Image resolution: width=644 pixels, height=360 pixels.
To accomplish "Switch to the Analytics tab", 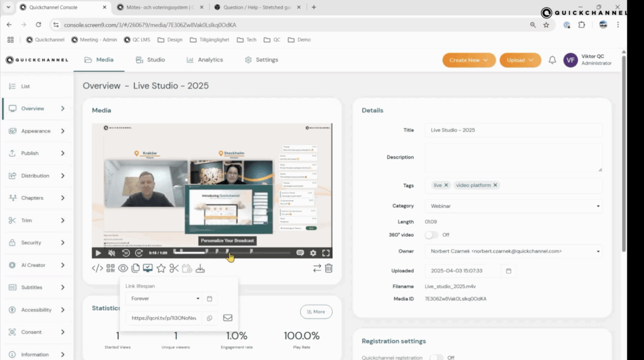I will pyautogui.click(x=204, y=60).
